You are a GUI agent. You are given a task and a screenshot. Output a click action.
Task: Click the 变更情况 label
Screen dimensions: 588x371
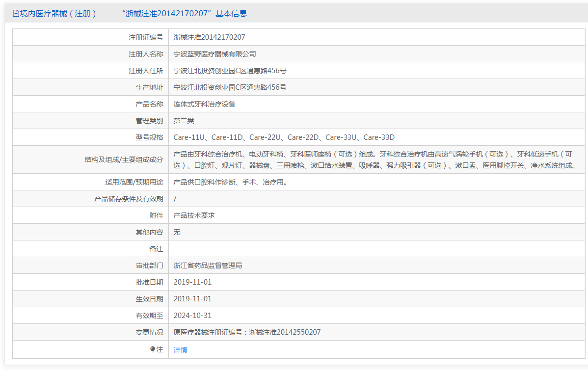tap(149, 332)
